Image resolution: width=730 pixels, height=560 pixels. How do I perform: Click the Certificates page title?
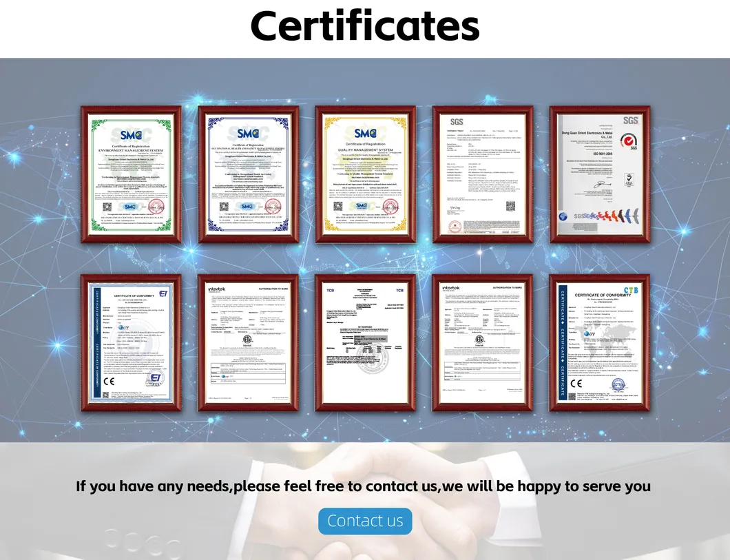(x=365, y=28)
